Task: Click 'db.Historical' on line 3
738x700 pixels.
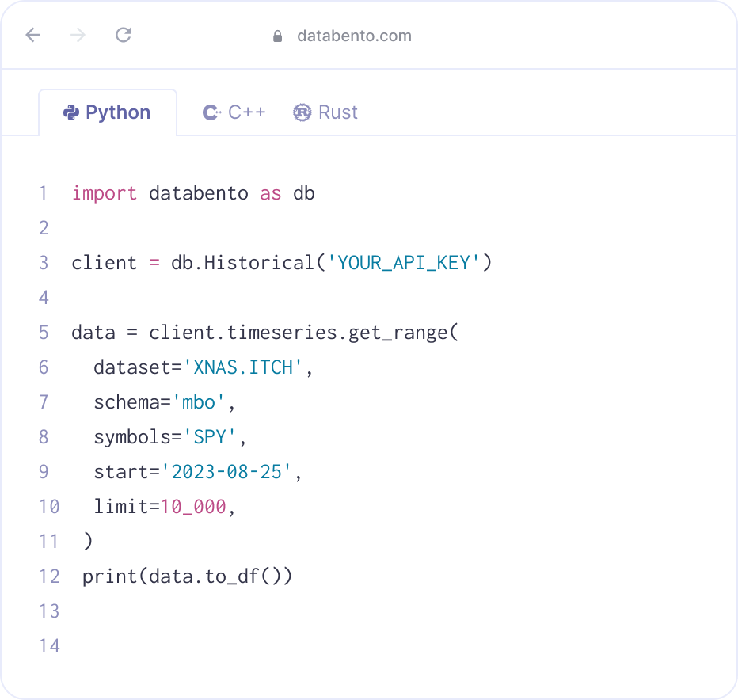Action: (x=243, y=263)
